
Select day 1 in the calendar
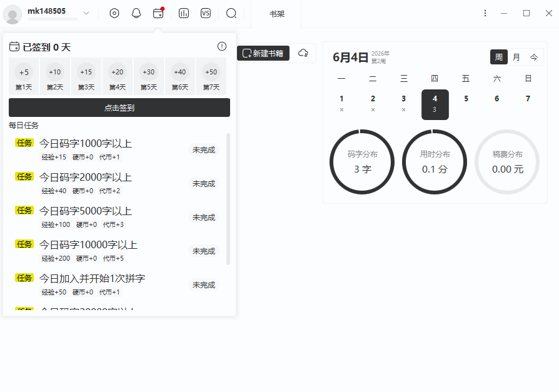[x=341, y=104]
